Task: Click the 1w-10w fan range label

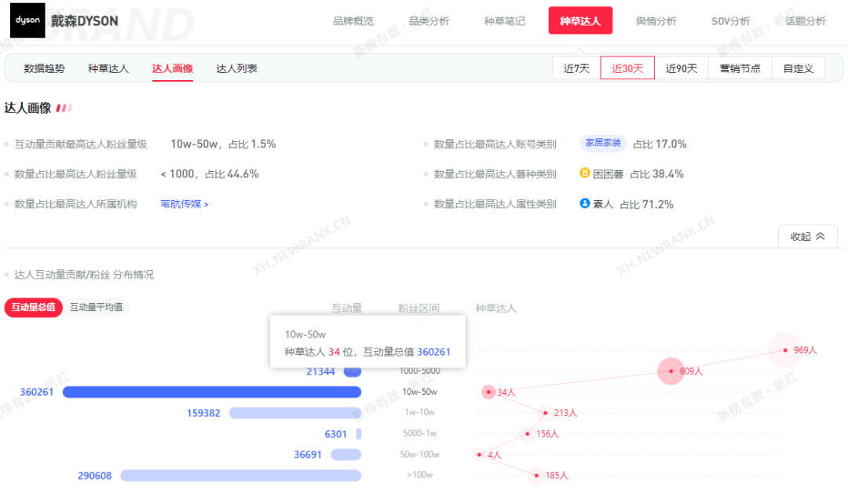Action: pos(419,413)
